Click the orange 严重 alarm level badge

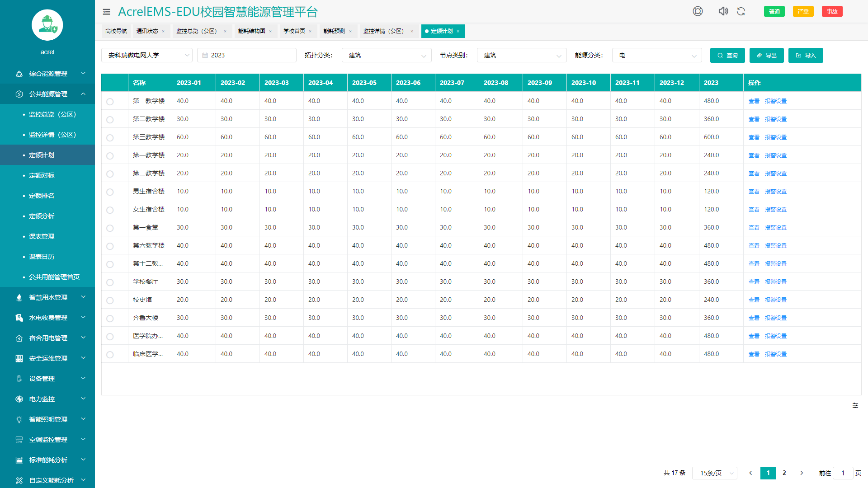coord(803,11)
